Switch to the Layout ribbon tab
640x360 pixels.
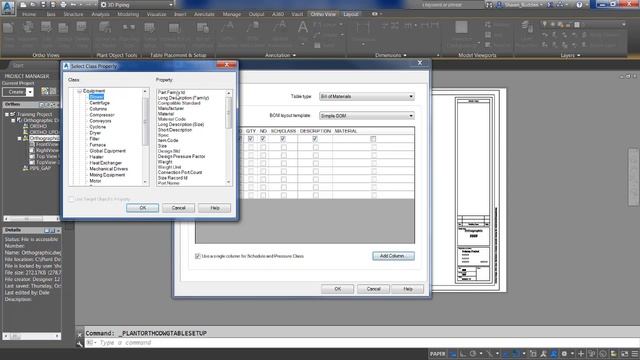351,14
